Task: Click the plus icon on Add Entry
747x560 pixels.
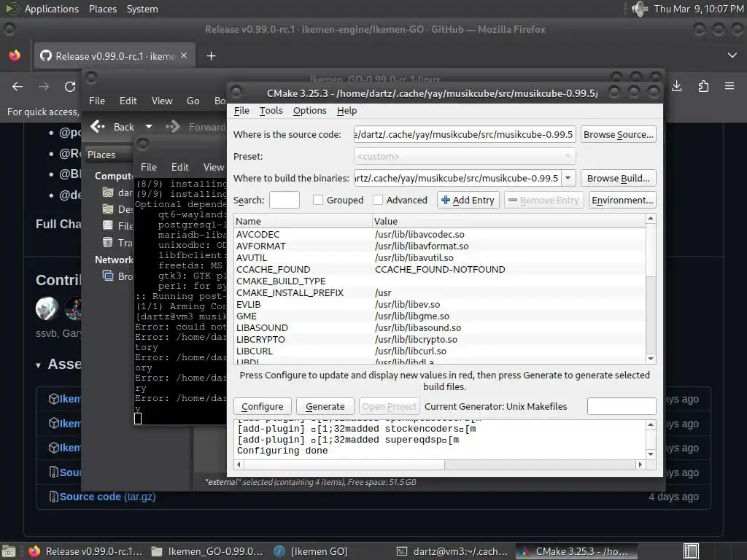Action: click(446, 200)
